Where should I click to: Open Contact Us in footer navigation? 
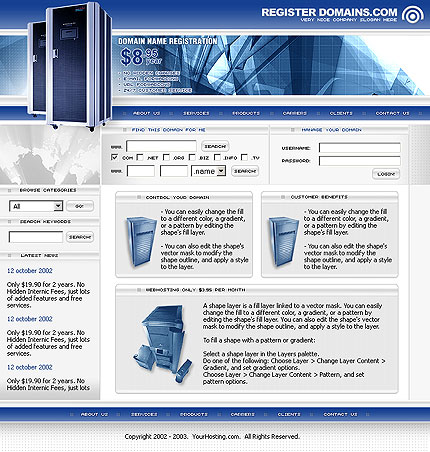click(340, 414)
